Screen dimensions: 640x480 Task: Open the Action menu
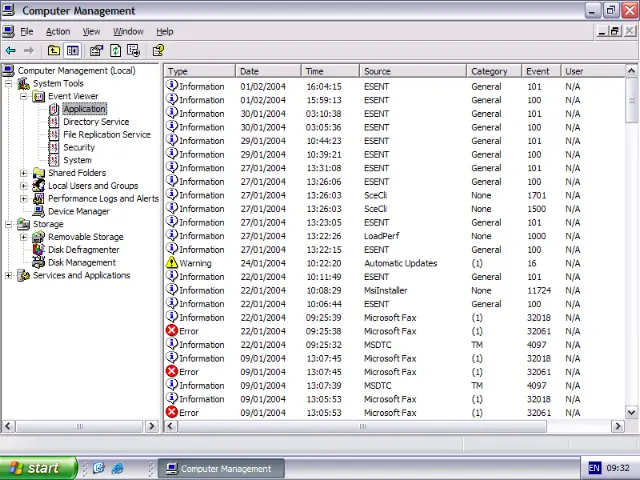58,31
